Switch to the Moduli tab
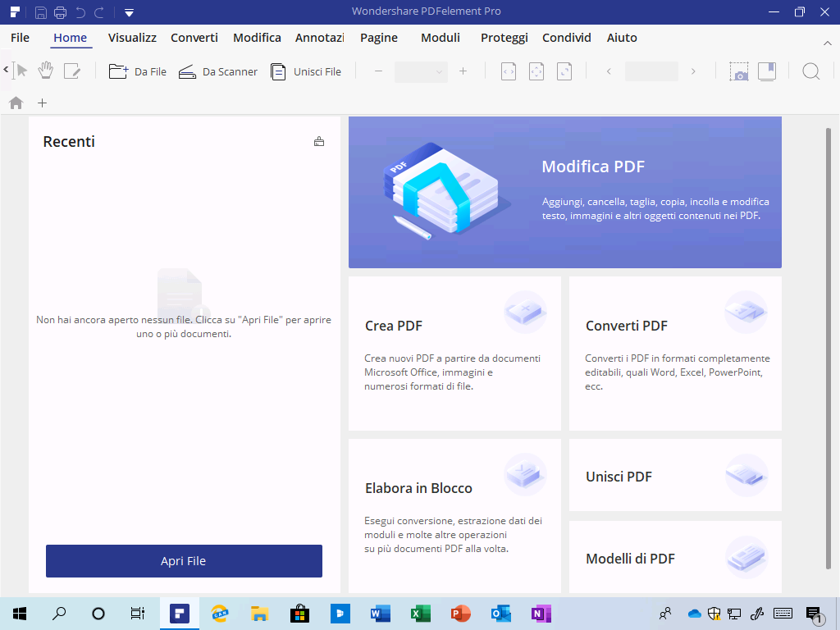This screenshot has width=840, height=630. click(x=441, y=38)
